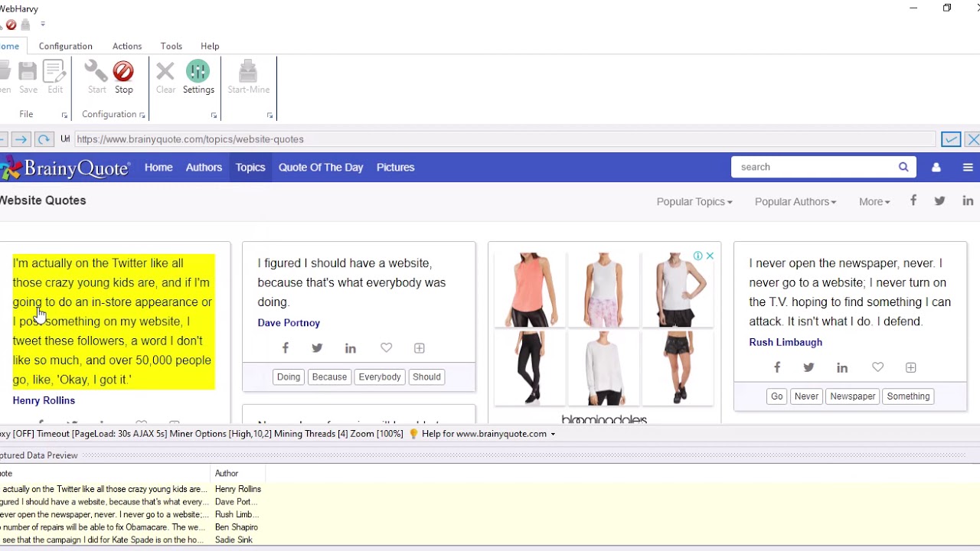
Task: Open the More dropdown
Action: [874, 202]
